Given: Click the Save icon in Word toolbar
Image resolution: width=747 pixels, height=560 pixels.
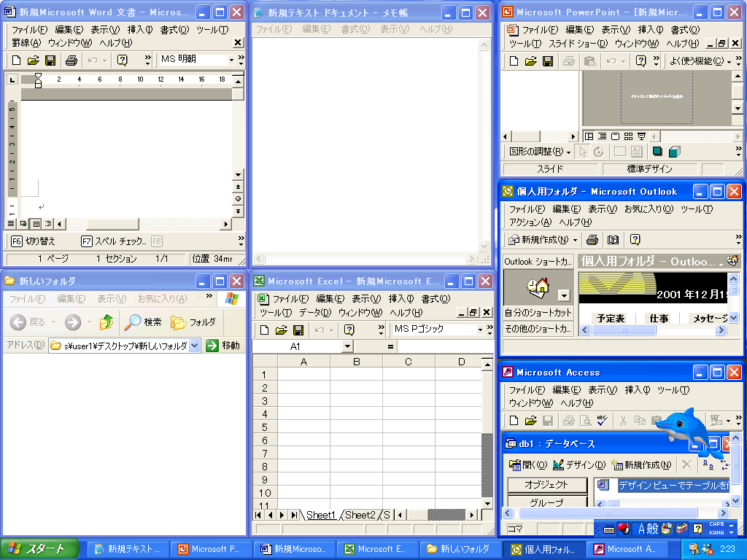Looking at the screenshot, I should [50, 61].
